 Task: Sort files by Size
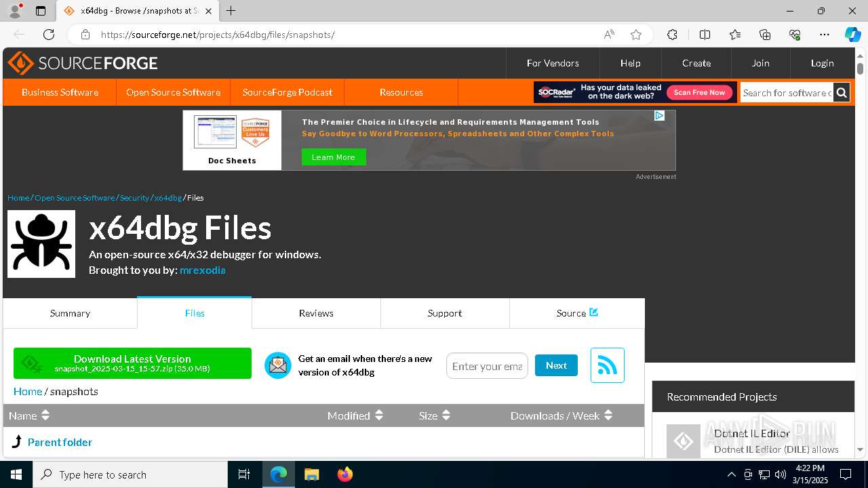(x=435, y=415)
